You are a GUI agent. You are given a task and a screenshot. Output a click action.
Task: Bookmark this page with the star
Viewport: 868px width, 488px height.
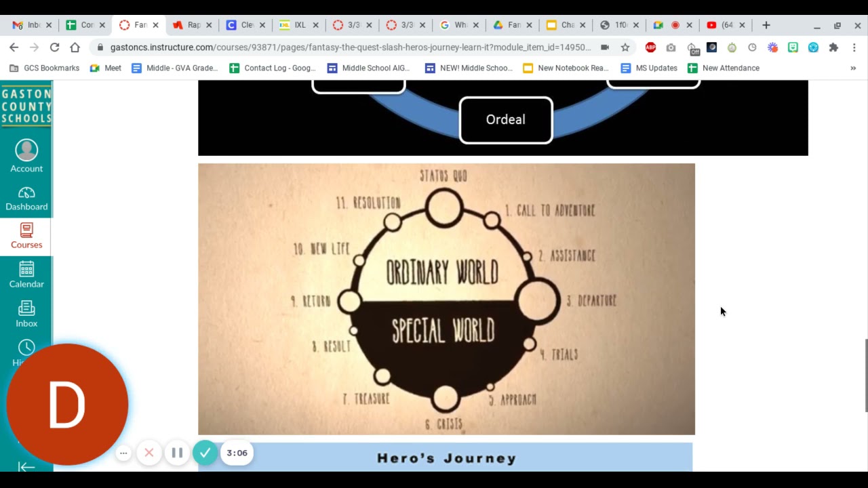coord(625,47)
